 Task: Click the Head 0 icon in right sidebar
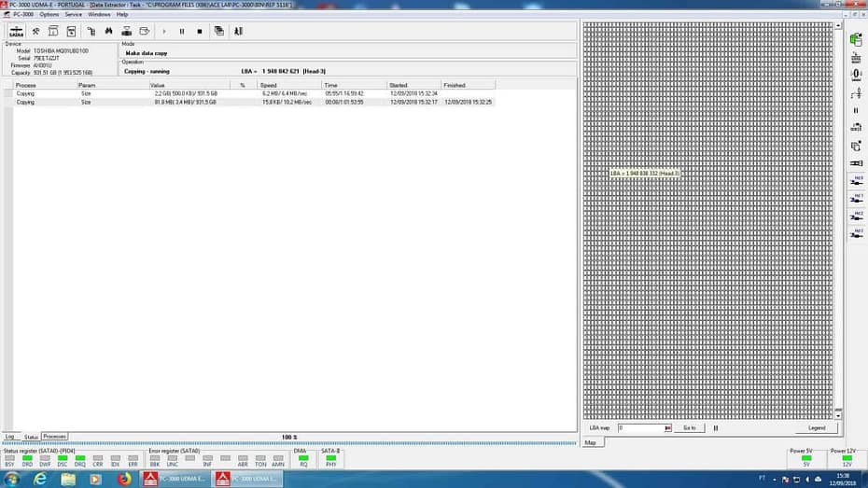[856, 178]
